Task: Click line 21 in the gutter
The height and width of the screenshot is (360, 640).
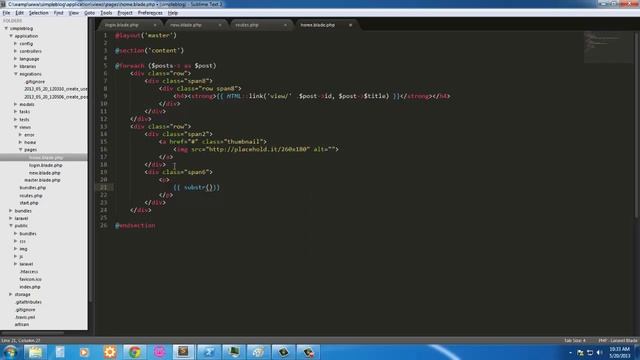Action: (x=104, y=187)
